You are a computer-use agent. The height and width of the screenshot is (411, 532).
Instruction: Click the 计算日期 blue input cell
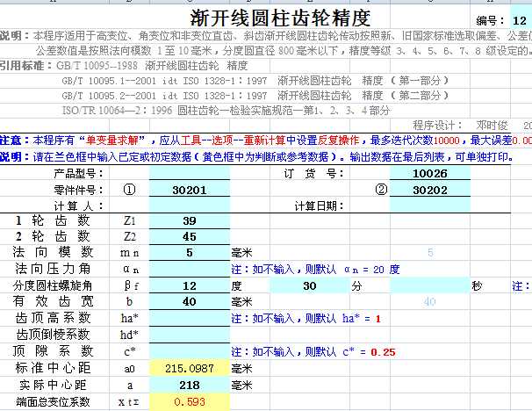[x=430, y=205]
